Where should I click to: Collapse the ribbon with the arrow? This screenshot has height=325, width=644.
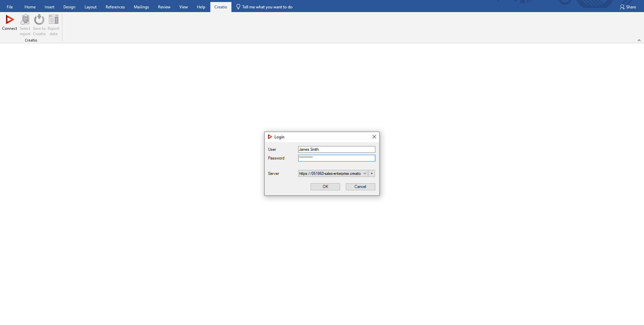[x=639, y=40]
